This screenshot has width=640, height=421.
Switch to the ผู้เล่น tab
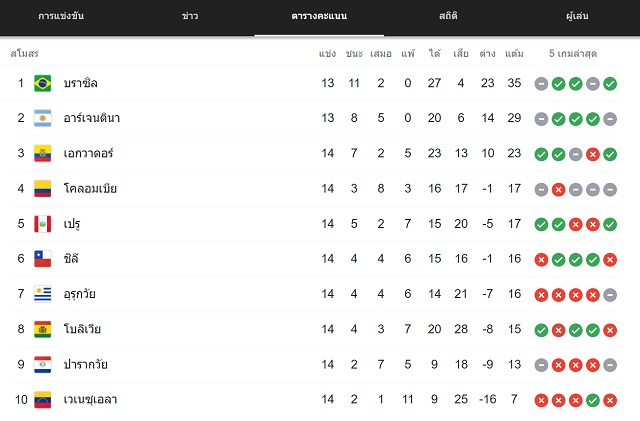pos(577,16)
